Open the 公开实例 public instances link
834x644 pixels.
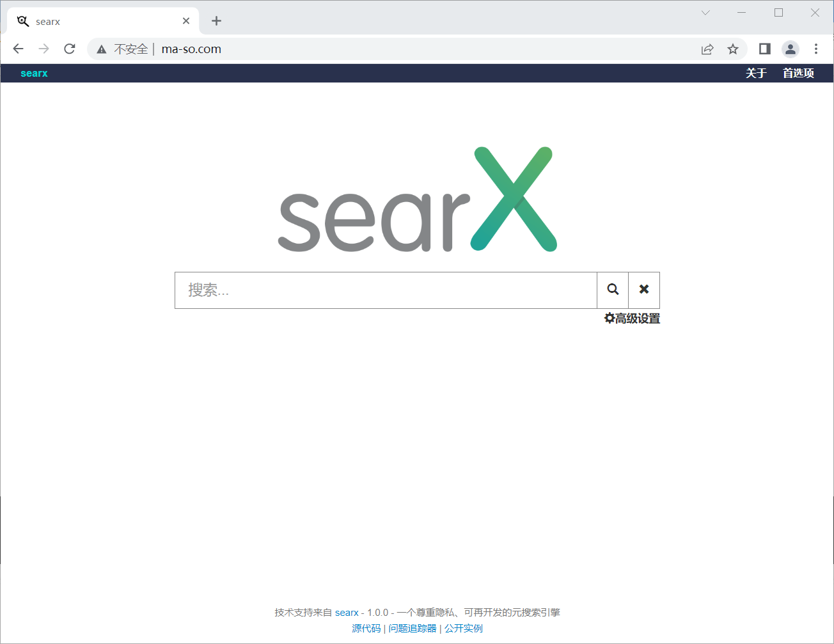click(x=464, y=629)
